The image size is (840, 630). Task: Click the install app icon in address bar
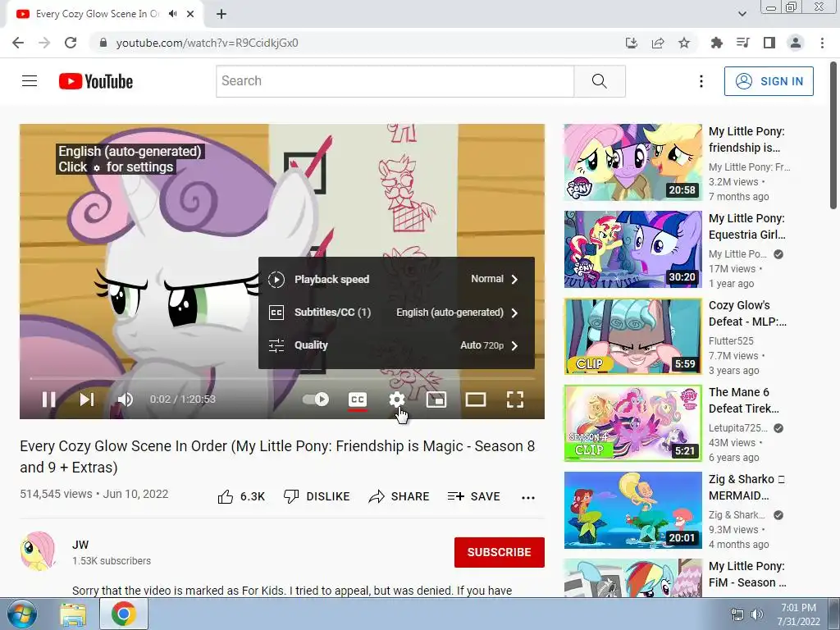632,43
